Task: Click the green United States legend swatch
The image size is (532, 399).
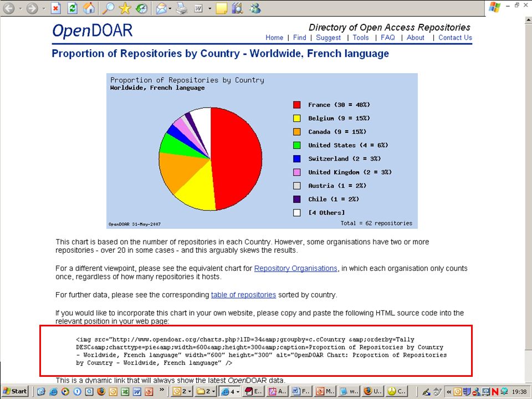Action: point(297,145)
